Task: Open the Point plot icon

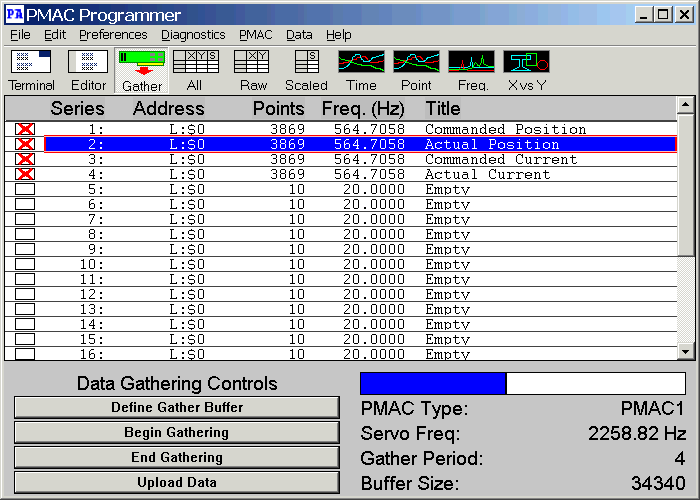Action: click(416, 69)
